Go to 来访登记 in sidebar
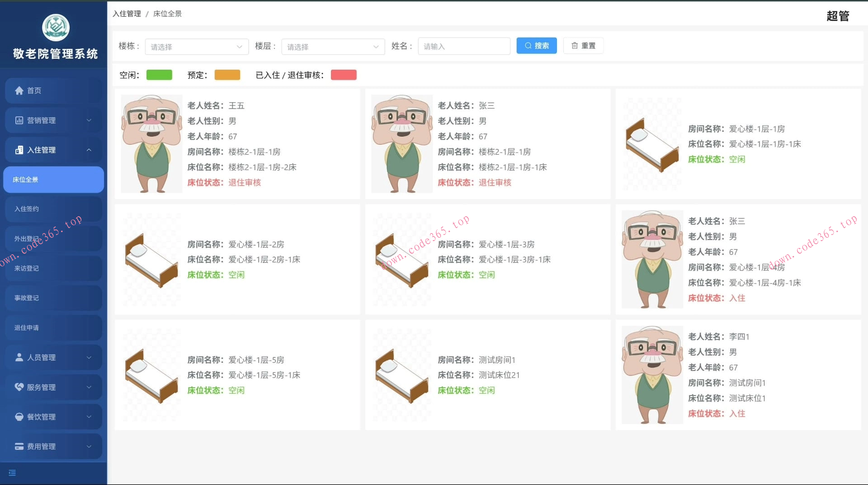Screen dimensions: 868x485 (x=27, y=268)
